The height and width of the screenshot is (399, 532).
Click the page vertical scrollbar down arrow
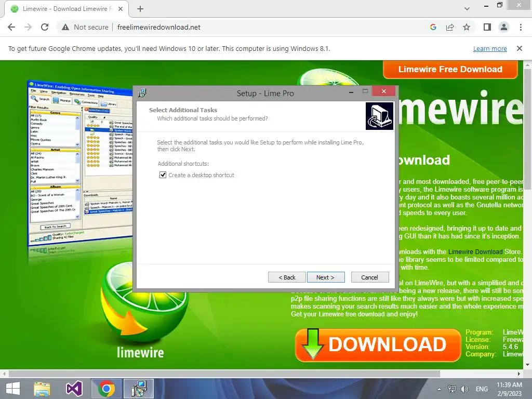click(528, 365)
